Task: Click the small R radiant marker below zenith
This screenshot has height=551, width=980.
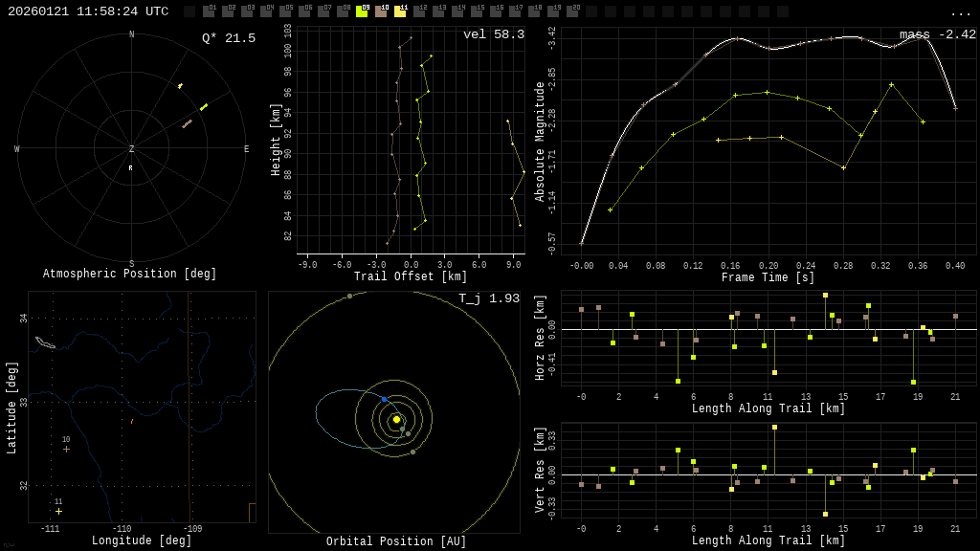Action: pos(131,168)
